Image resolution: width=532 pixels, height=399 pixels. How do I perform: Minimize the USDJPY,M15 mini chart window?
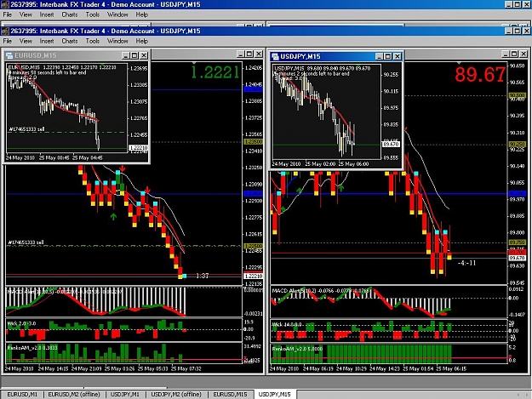pos(379,56)
